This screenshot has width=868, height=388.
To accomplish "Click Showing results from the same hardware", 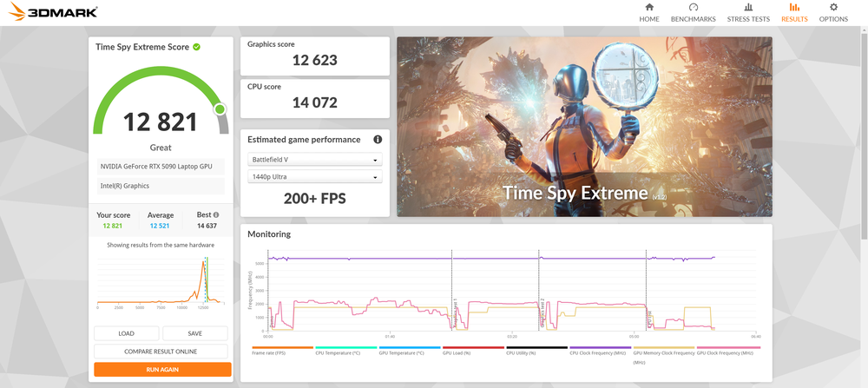I will [x=161, y=245].
